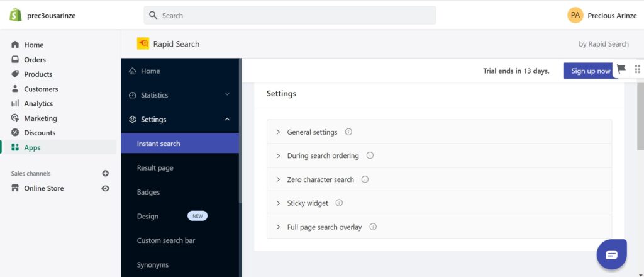
Task: Open Precious Arinze account menu
Action: pyautogui.click(x=602, y=15)
